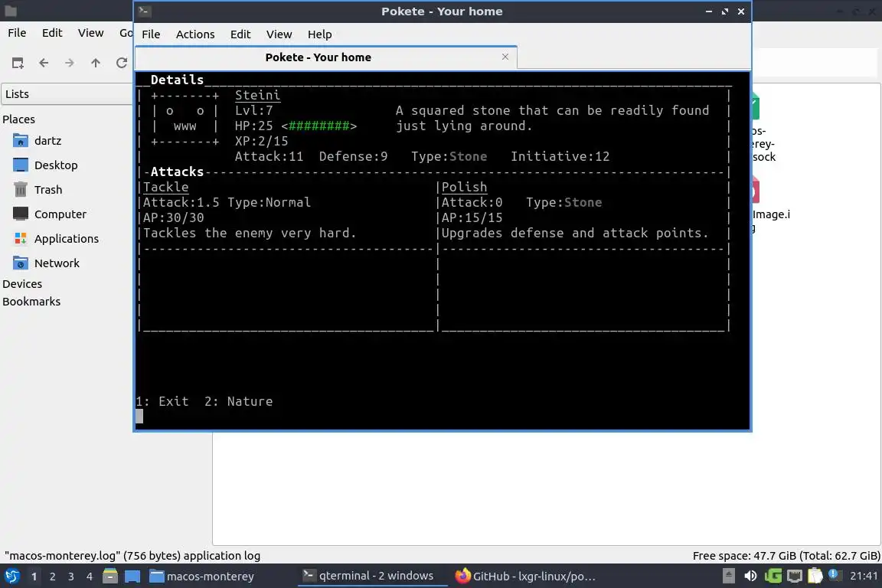The width and height of the screenshot is (882, 588).
Task: Click the green HP bar of Steini
Action: pos(319,126)
